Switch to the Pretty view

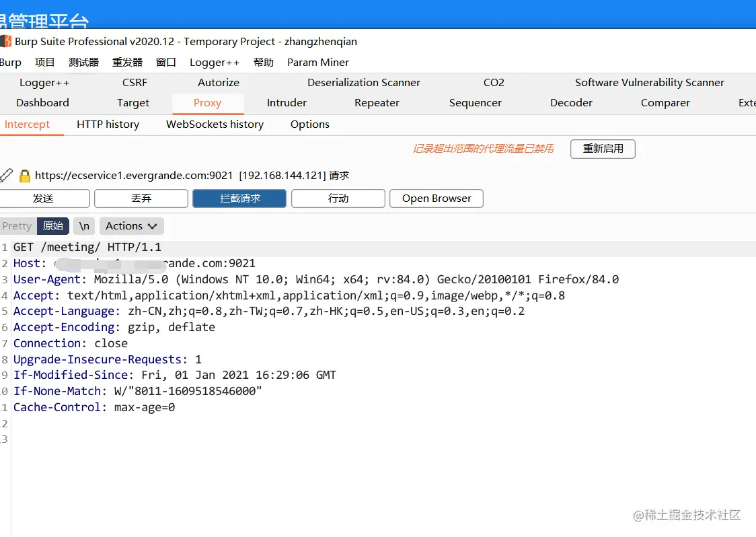click(x=17, y=226)
